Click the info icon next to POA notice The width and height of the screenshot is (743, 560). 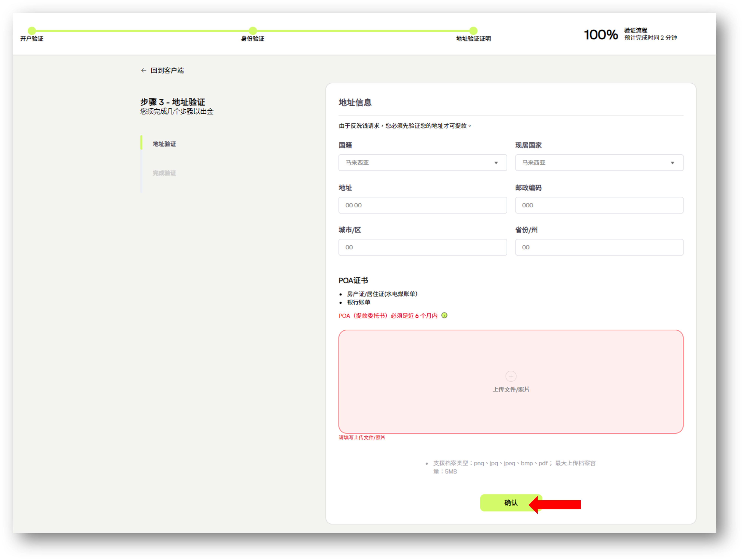click(445, 315)
